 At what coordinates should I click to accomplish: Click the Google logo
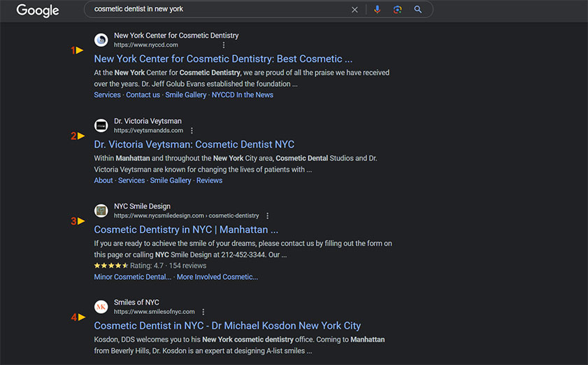click(x=38, y=10)
